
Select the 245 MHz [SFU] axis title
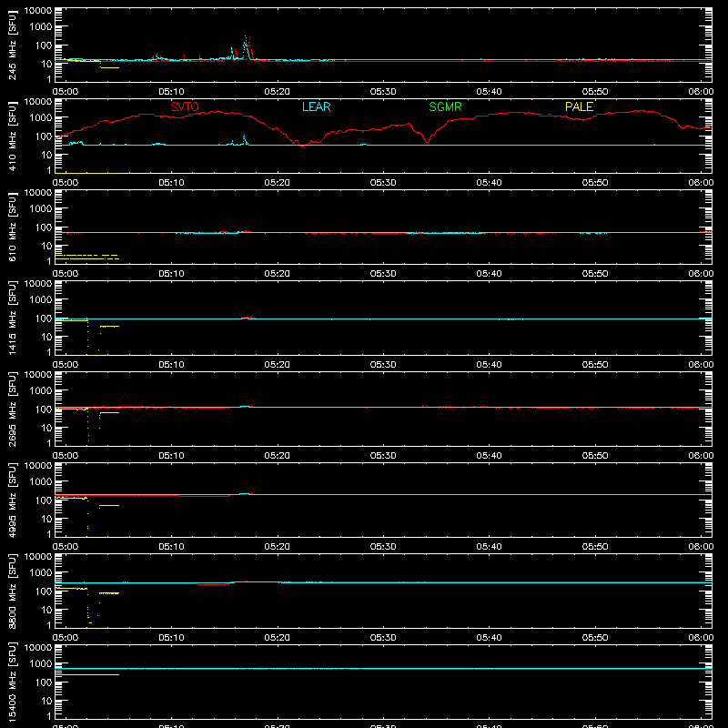pyautogui.click(x=12, y=45)
